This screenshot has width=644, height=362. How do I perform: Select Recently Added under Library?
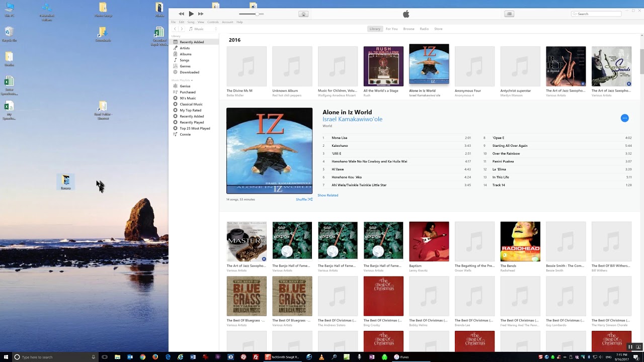pyautogui.click(x=194, y=42)
